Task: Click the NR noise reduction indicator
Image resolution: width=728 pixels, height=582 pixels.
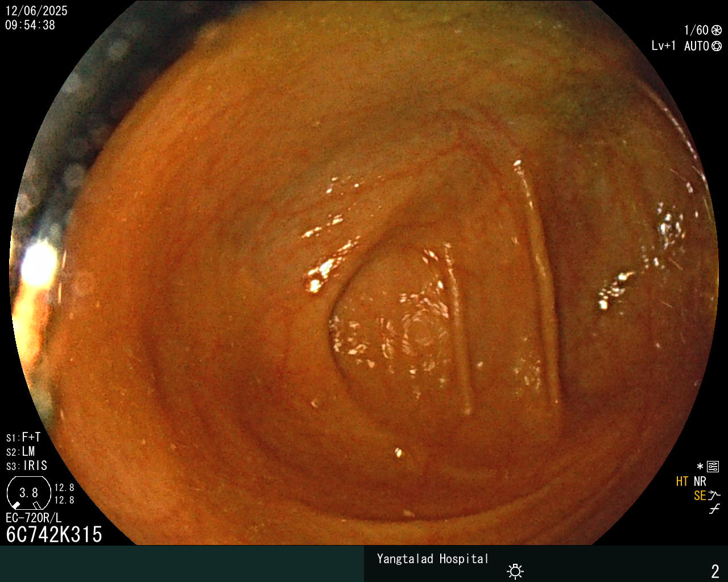Action: coord(700,481)
